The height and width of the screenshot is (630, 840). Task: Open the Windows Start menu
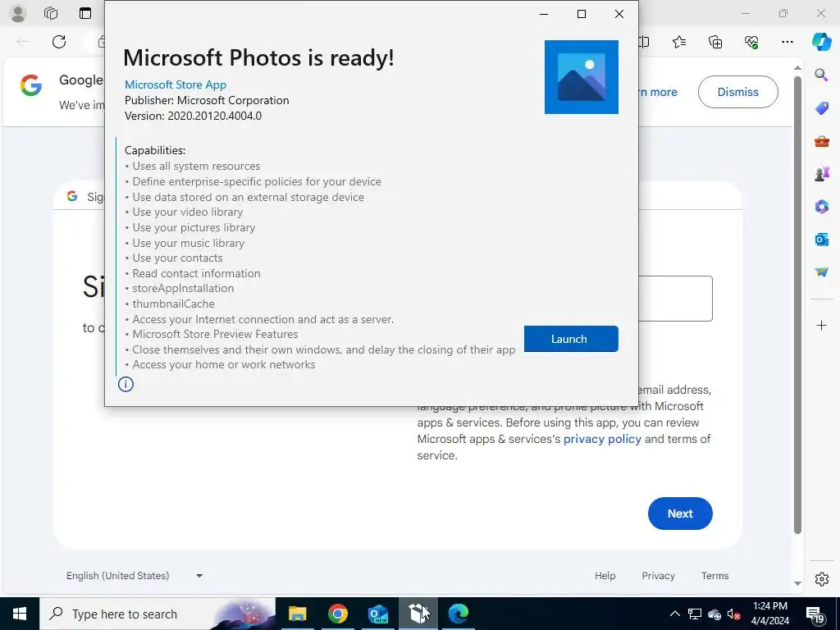click(x=20, y=614)
